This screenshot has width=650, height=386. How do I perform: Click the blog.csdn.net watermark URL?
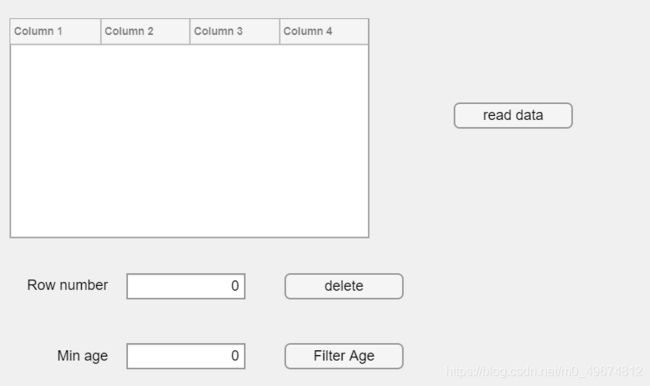[x=545, y=371]
